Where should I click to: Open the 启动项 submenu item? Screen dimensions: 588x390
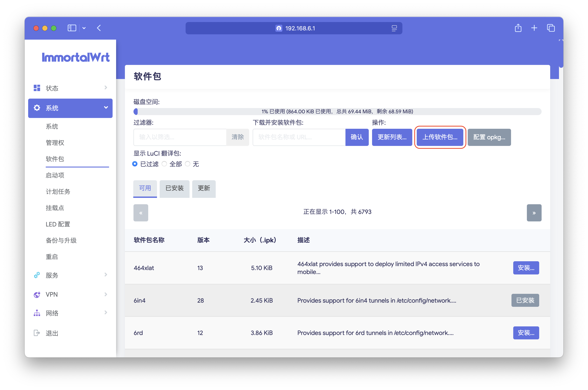click(x=55, y=175)
